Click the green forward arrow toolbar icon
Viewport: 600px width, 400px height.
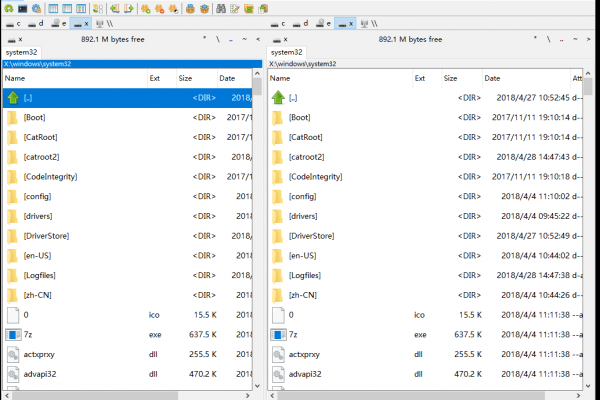tap(128, 8)
